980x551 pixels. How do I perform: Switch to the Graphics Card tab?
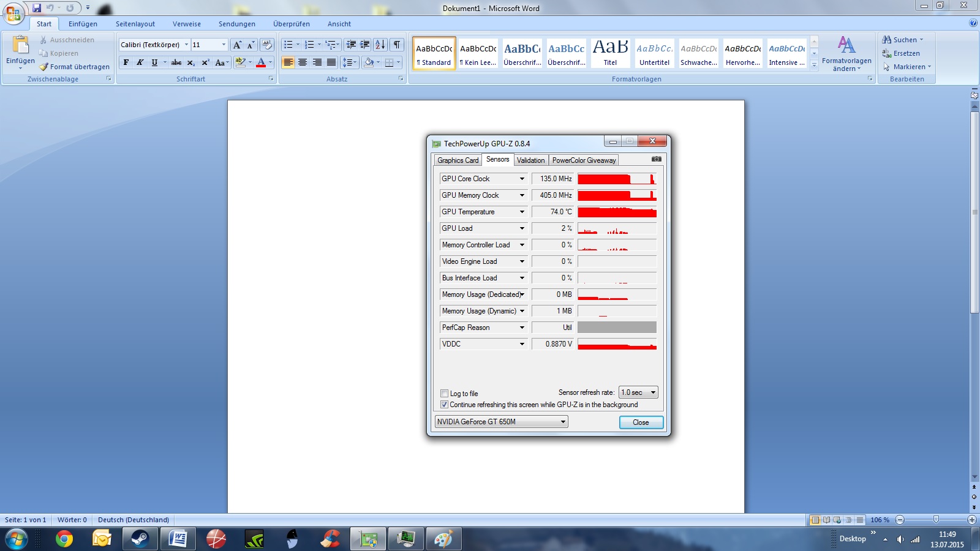(x=458, y=160)
